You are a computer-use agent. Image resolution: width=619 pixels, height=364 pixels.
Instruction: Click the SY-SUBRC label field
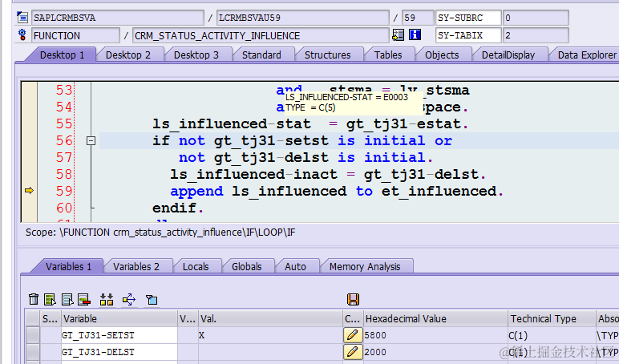point(468,18)
